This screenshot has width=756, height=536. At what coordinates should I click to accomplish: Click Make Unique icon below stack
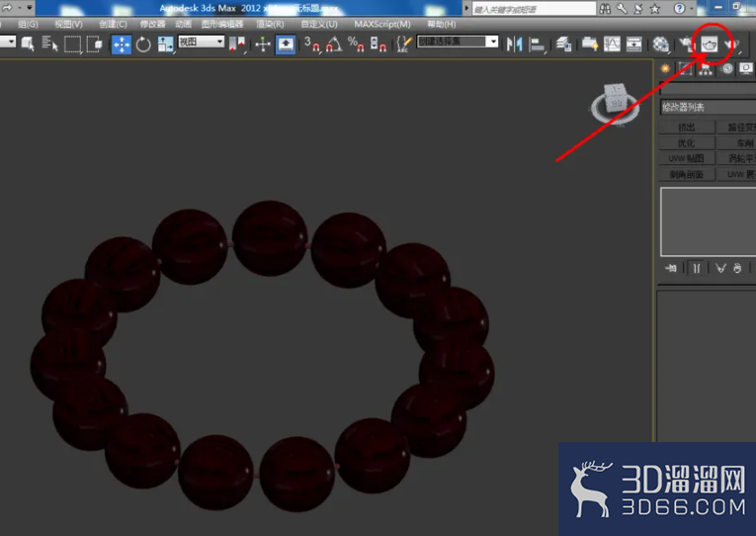(720, 268)
